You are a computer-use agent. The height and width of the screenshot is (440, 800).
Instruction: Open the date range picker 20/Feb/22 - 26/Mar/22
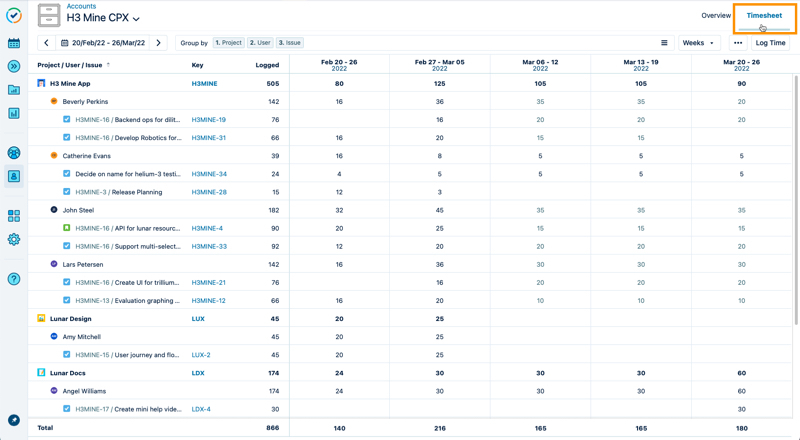pyautogui.click(x=102, y=43)
